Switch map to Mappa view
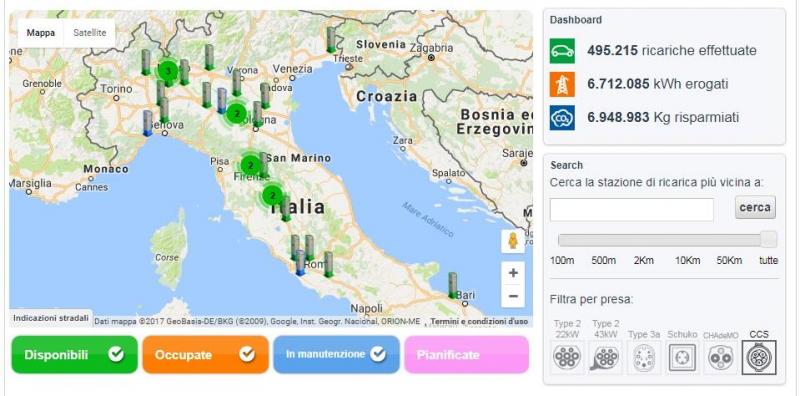800x396 pixels. point(41,33)
